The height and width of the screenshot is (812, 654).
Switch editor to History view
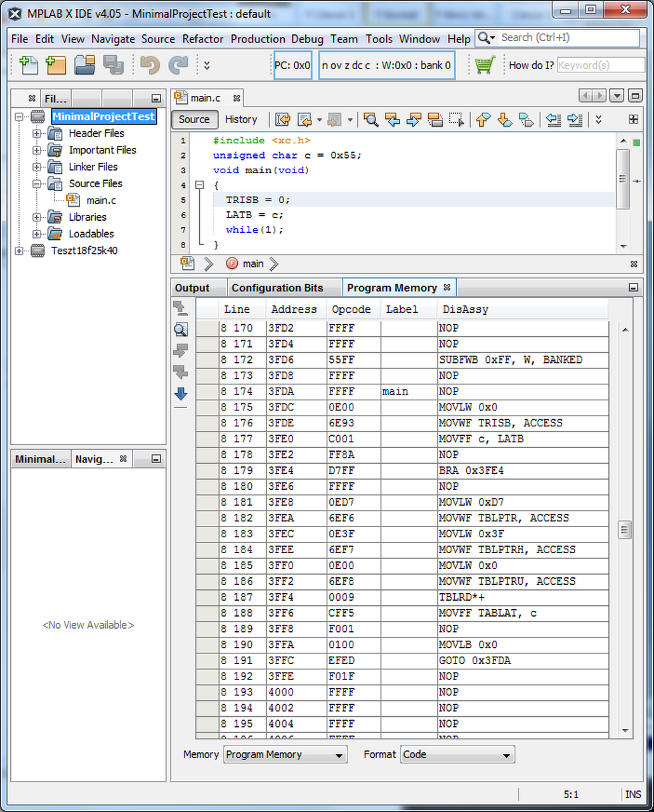click(x=241, y=119)
